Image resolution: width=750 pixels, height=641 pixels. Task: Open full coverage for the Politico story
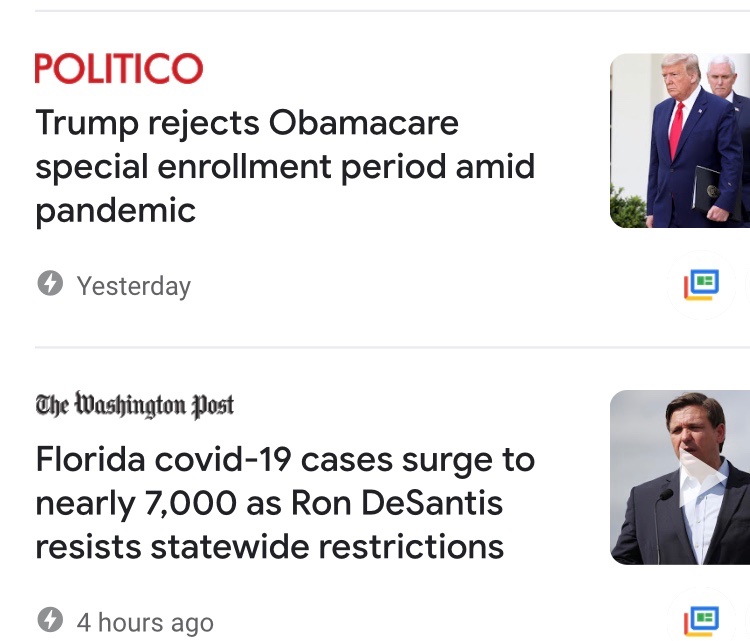point(701,285)
